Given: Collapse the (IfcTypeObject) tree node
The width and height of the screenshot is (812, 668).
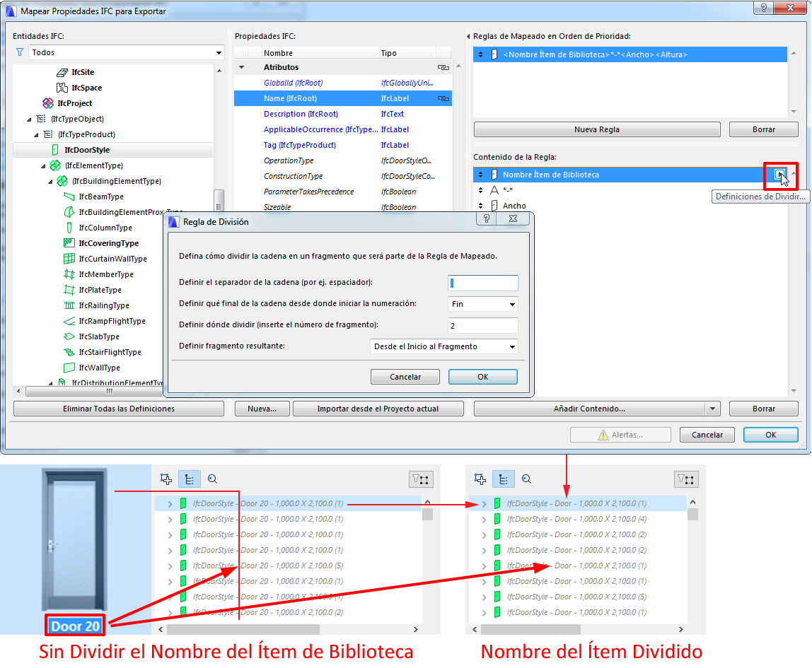Looking at the screenshot, I should coord(30,119).
